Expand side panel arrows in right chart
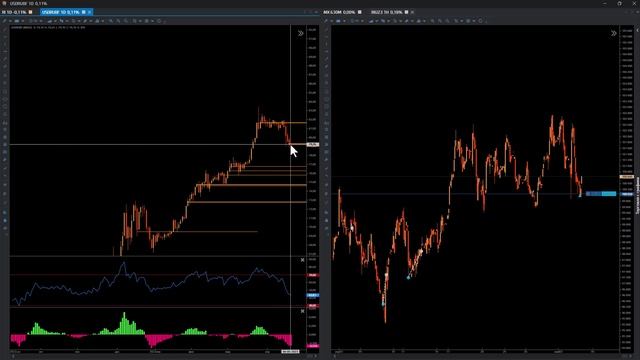Viewport: 640px width, 360px height. [x=613, y=33]
